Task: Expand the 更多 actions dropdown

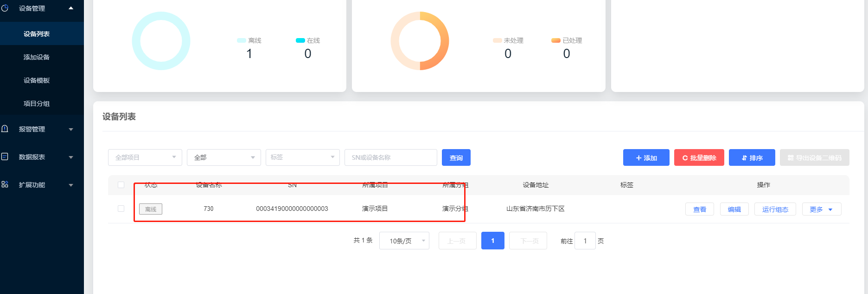Action: (821, 209)
